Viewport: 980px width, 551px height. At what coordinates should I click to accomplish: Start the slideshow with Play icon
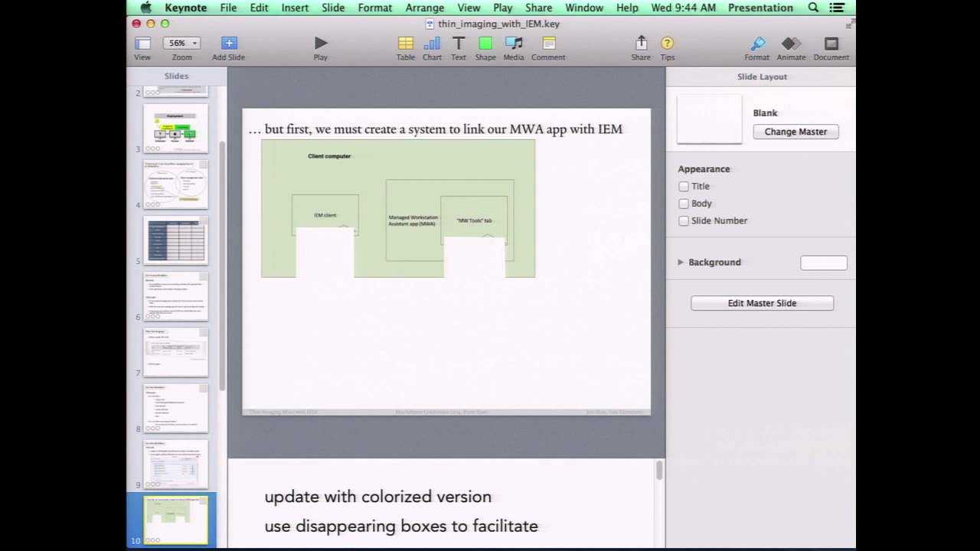321,44
